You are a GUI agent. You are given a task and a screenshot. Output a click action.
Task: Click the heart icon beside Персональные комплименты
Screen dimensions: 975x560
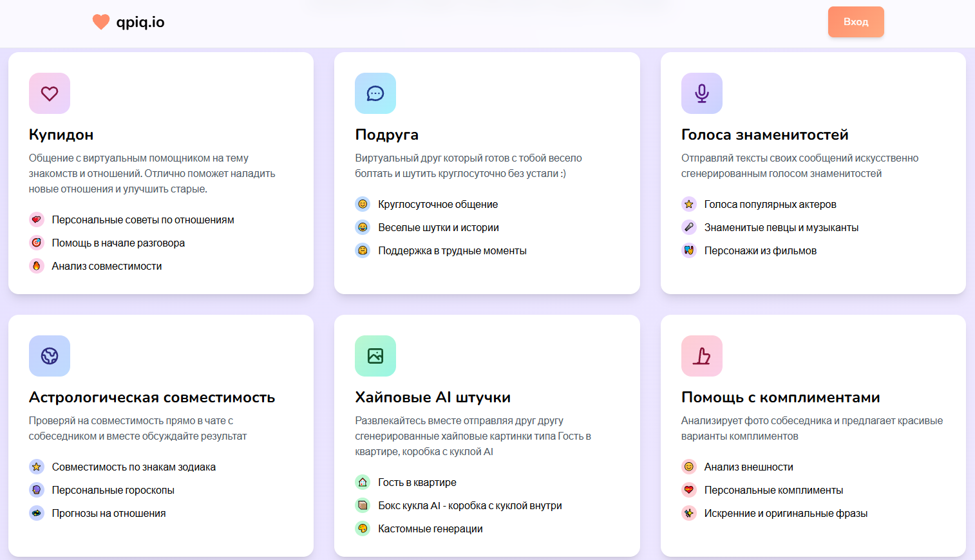[x=689, y=490]
